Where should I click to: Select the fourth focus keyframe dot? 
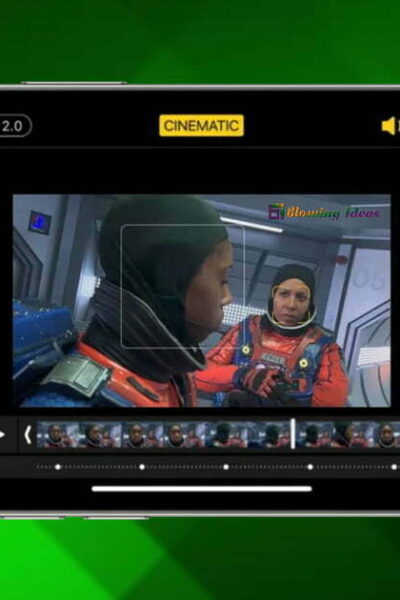[310, 467]
